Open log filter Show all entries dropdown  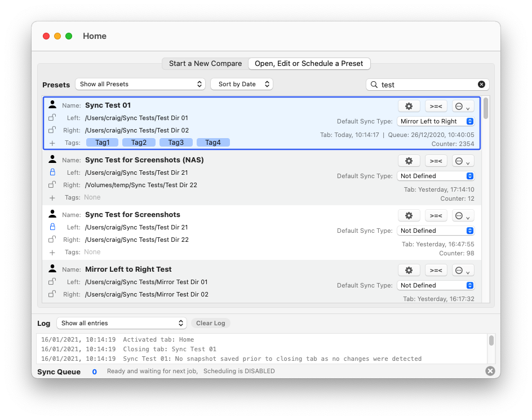(x=122, y=323)
